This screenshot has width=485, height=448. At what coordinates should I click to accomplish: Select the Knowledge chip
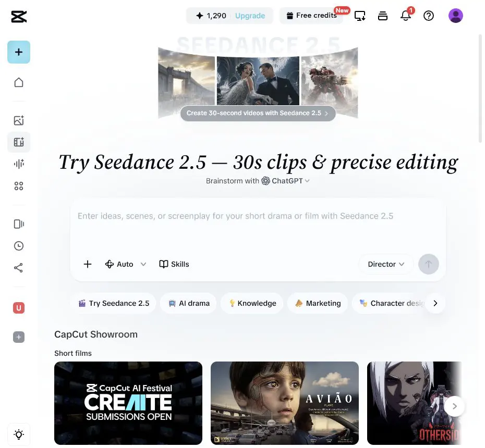[x=252, y=303]
